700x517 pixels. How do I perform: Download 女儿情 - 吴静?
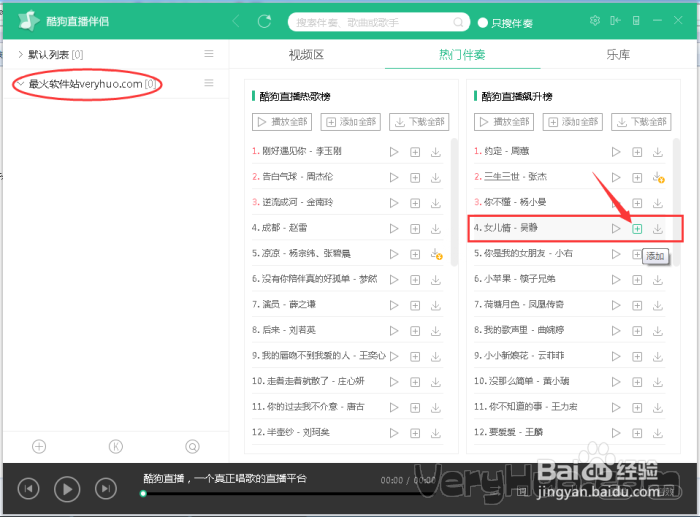coord(658,229)
